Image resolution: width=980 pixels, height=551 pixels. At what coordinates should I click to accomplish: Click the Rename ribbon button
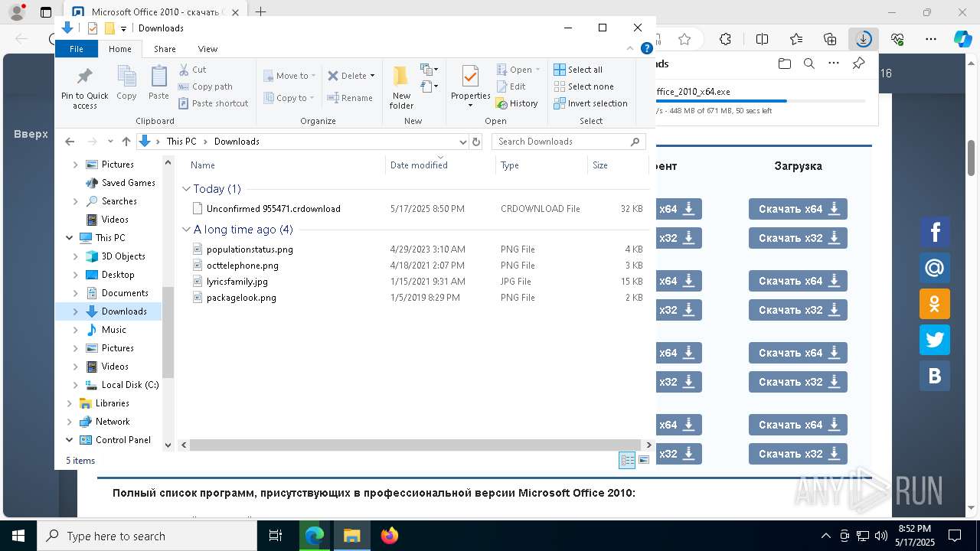pyautogui.click(x=350, y=98)
